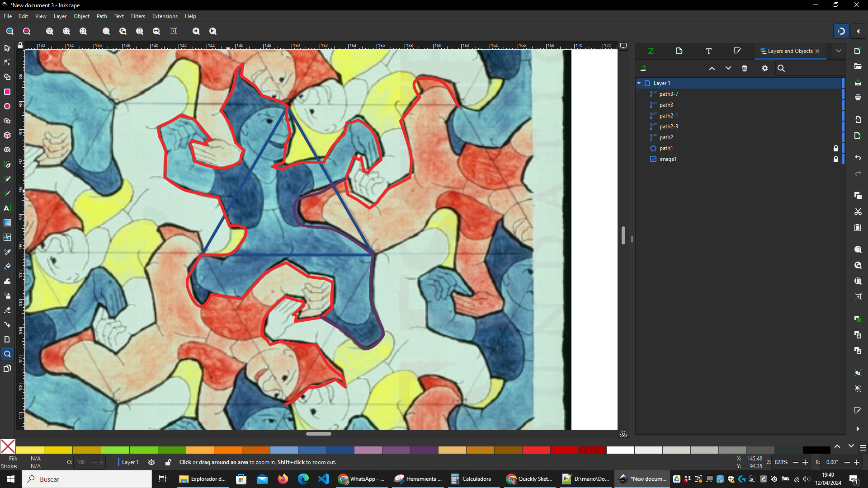Toggle current layer lock in status bar
The height and width of the screenshot is (488, 868).
click(x=168, y=462)
